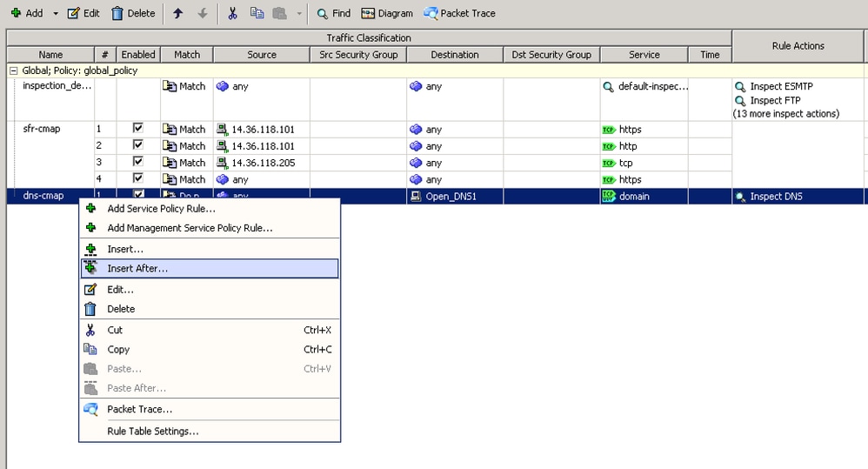Choose Insert After from the context menu

pyautogui.click(x=210, y=269)
